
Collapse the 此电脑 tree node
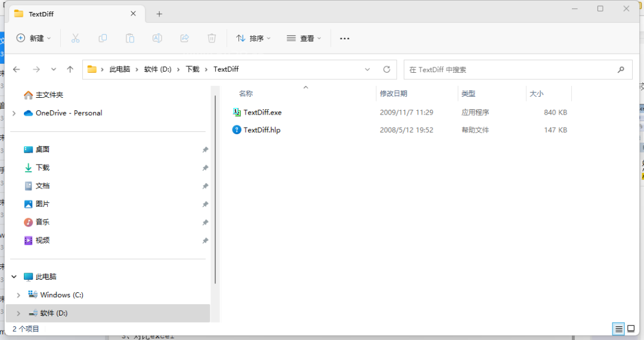(x=14, y=277)
